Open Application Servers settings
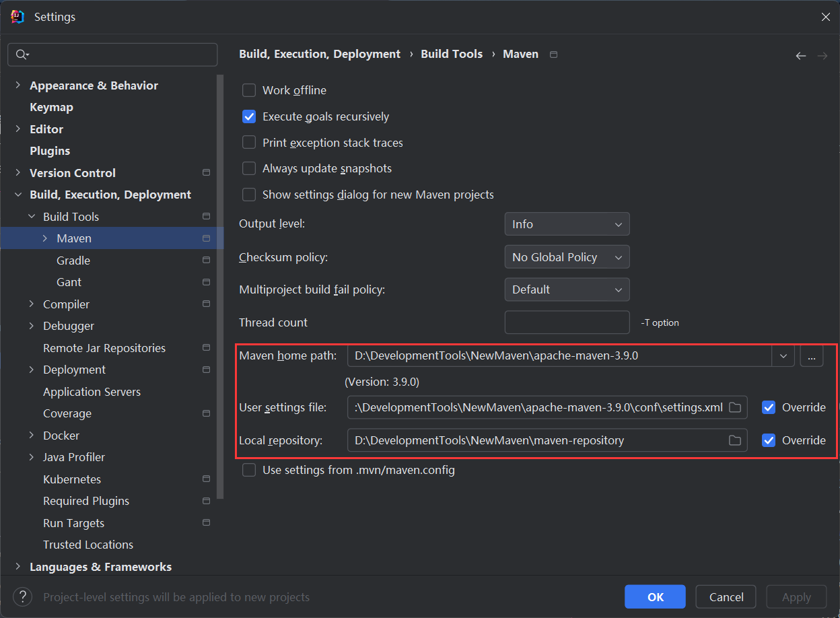Viewport: 840px width, 618px height. click(92, 392)
